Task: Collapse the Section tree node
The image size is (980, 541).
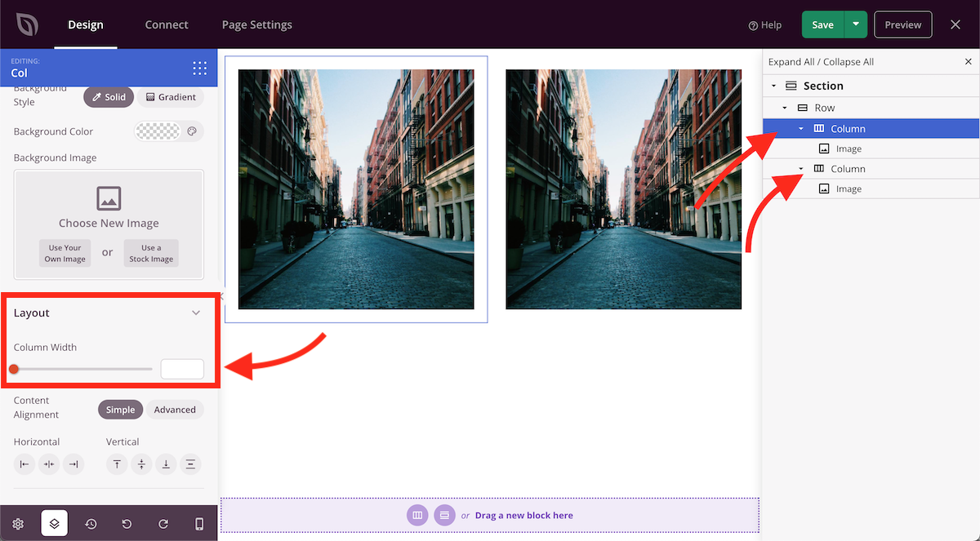Action: pos(774,86)
